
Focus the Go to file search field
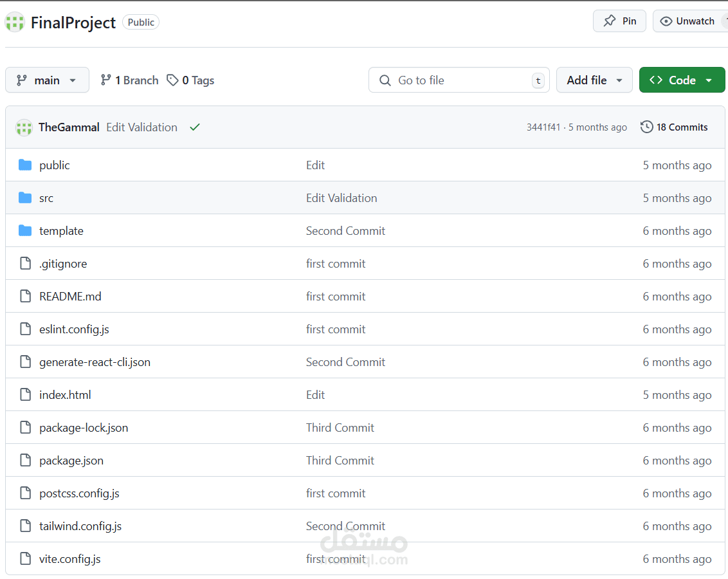(x=459, y=80)
